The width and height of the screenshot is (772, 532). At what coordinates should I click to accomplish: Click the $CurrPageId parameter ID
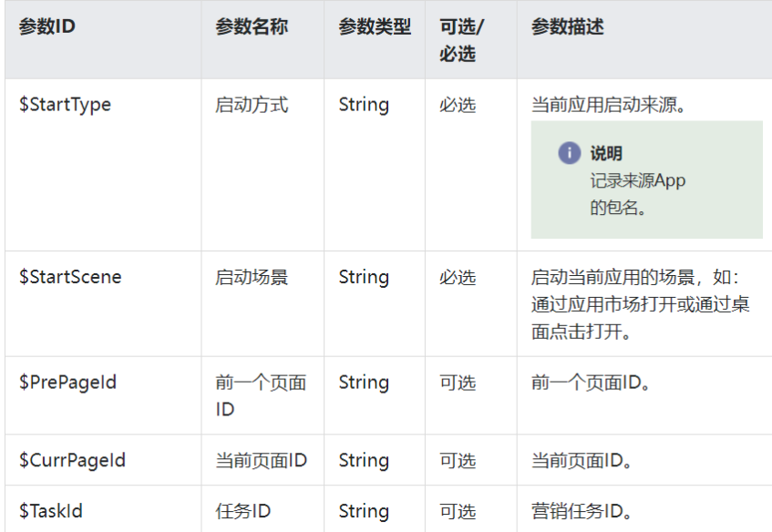tap(72, 460)
